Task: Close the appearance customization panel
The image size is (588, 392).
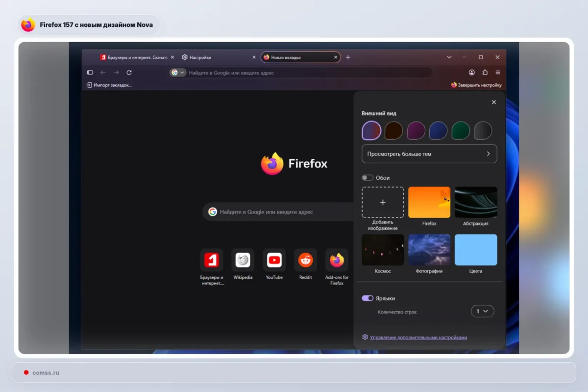Action: pyautogui.click(x=493, y=102)
